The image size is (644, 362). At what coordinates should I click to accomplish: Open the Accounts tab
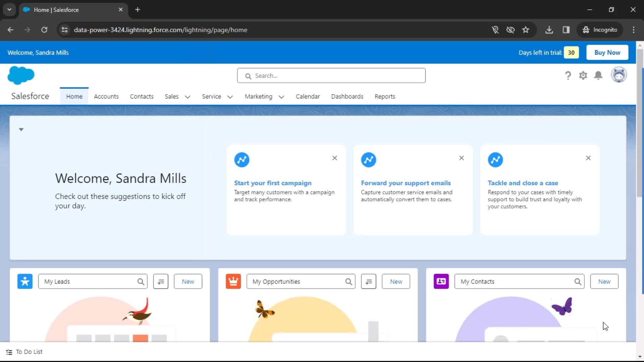click(x=106, y=97)
